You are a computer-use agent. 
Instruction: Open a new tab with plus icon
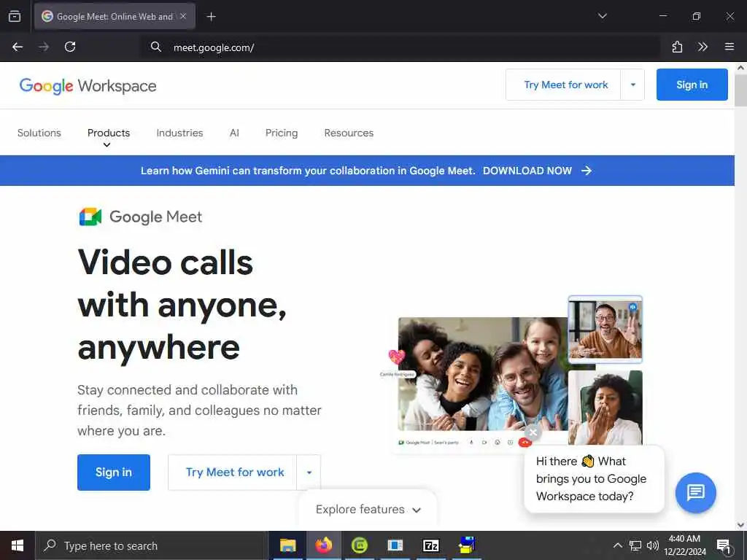click(x=211, y=17)
